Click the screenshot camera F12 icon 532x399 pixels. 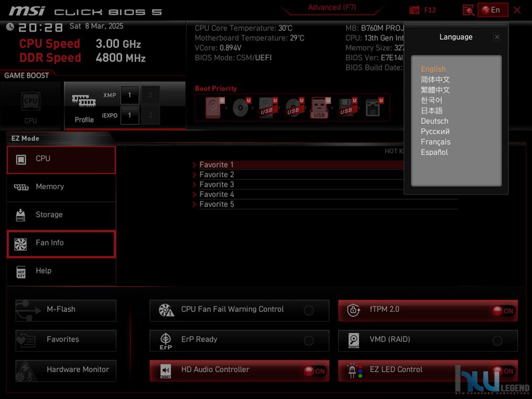pos(414,10)
